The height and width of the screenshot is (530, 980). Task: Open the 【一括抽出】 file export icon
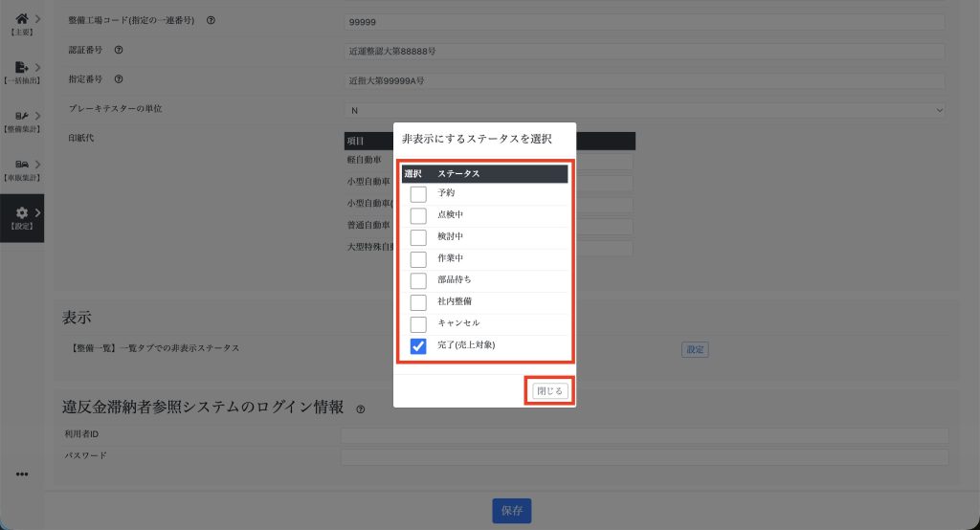[x=21, y=68]
